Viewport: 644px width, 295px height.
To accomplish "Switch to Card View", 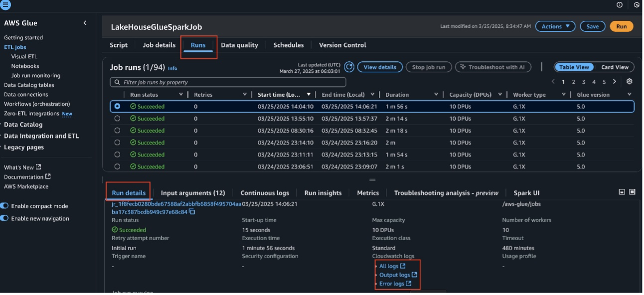I will pyautogui.click(x=615, y=67).
